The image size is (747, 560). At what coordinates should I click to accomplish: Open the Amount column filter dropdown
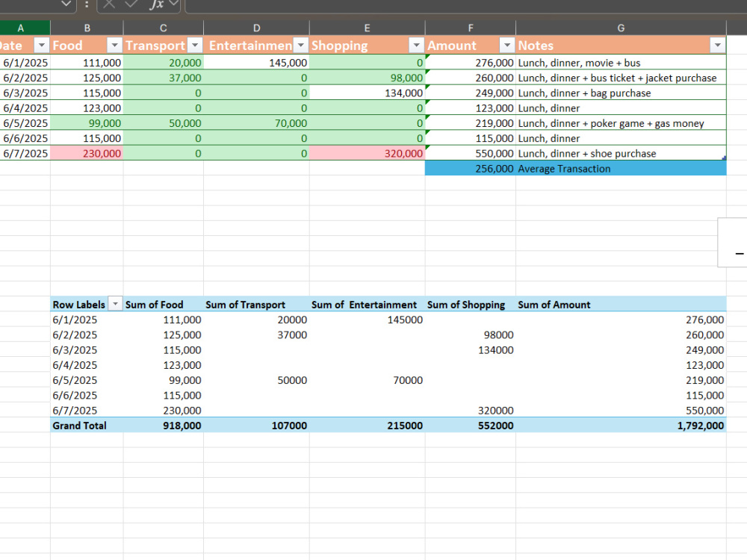pos(507,46)
